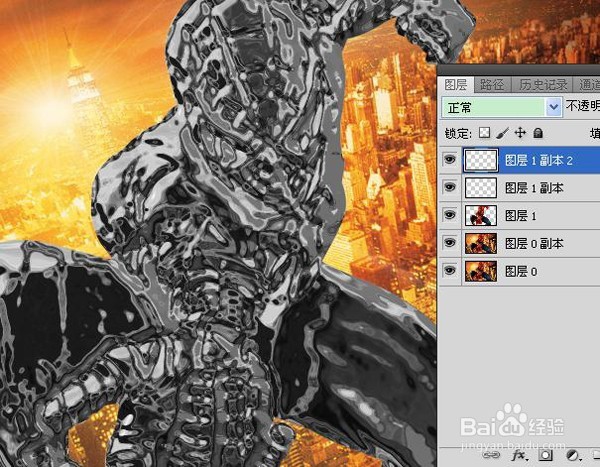Viewport: 600px width, 467px height.
Task: Click the link layers icon
Action: click(x=491, y=455)
